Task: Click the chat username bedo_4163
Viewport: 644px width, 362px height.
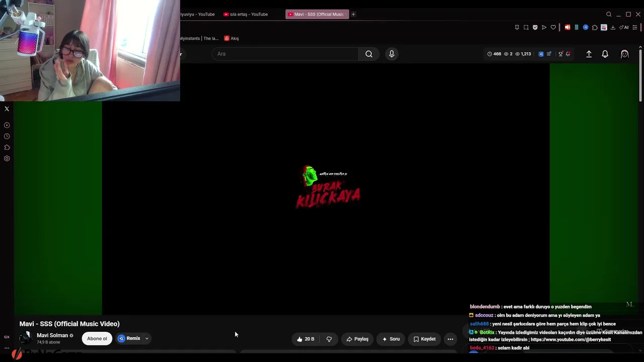Action: pyautogui.click(x=482, y=348)
